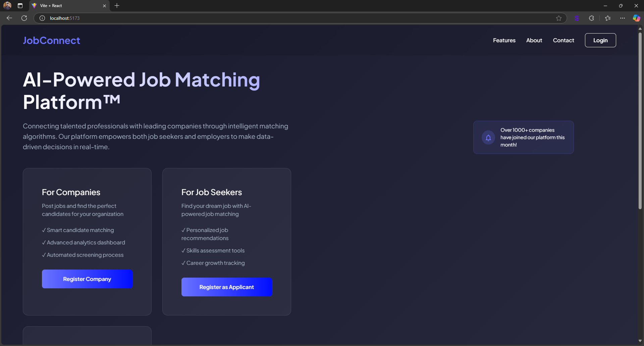This screenshot has width=644, height=346.
Task: Click Register Company button
Action: [87, 279]
